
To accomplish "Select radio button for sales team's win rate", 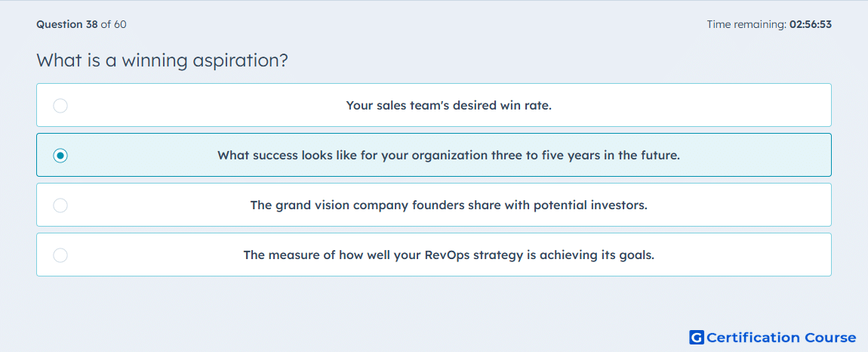I will 60,105.
